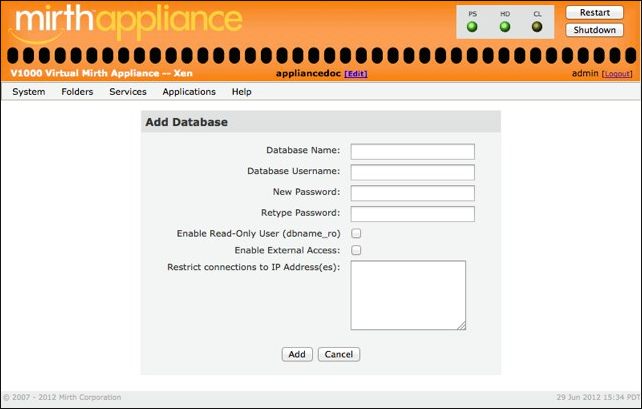The image size is (642, 409).
Task: Log out of the admin account
Action: [x=617, y=74]
